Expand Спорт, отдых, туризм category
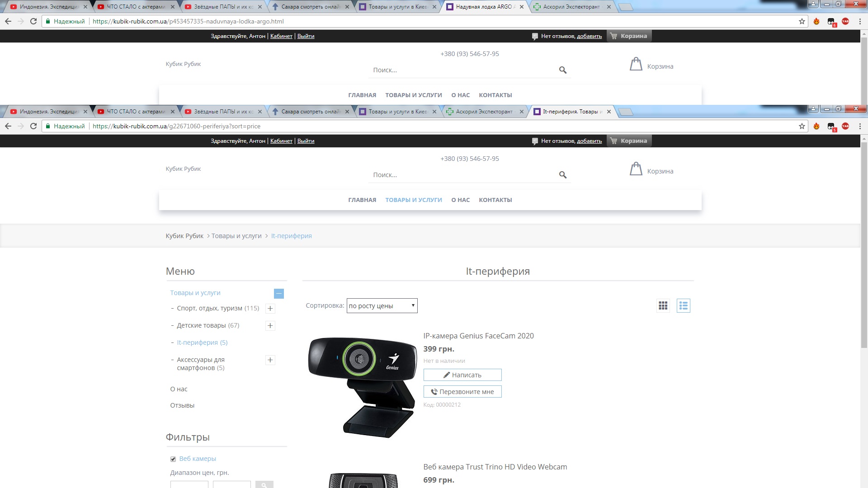This screenshot has width=868, height=488. (x=270, y=309)
